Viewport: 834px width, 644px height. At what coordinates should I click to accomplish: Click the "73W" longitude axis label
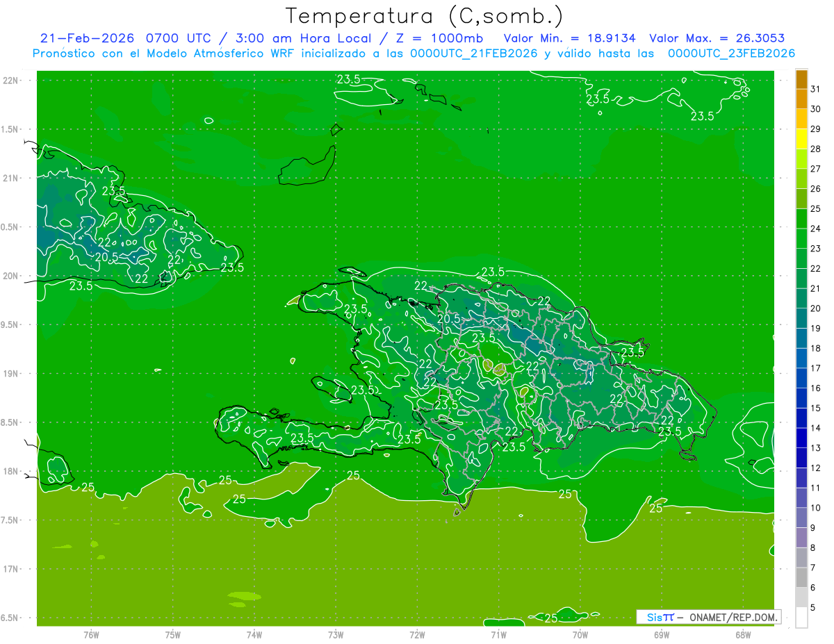(336, 635)
